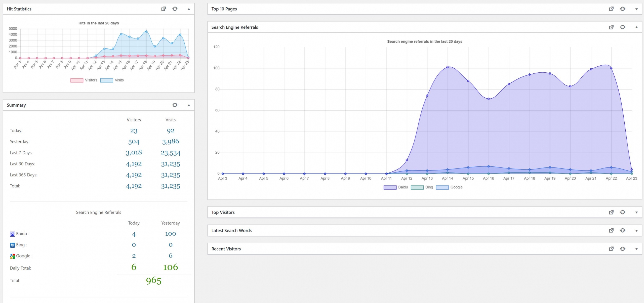
Task: Toggle Visits series in hits chart legend
Action: [x=112, y=80]
